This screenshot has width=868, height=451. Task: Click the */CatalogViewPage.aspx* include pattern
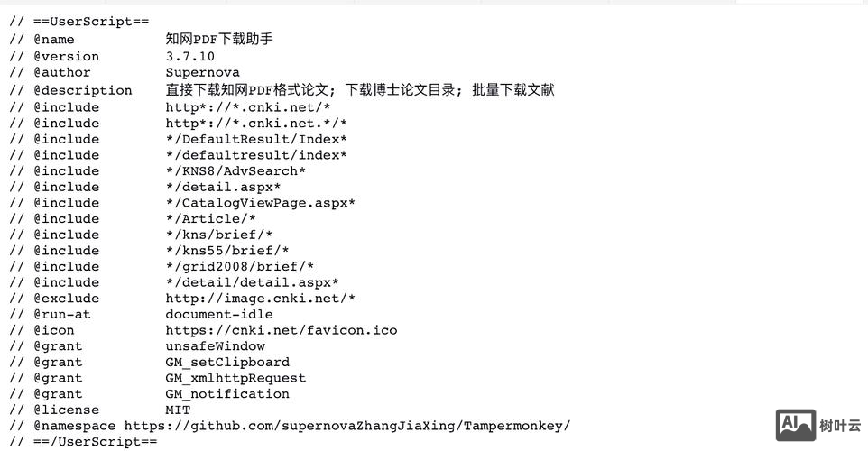click(x=260, y=203)
